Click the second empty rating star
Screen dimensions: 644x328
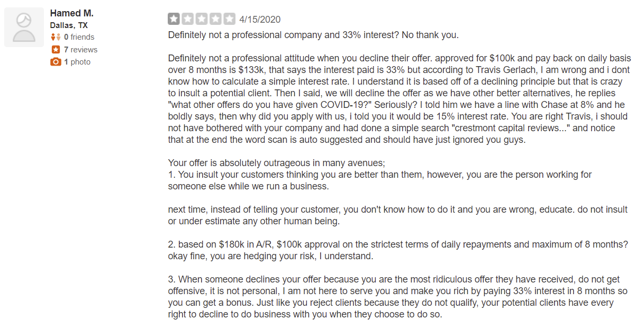point(187,19)
